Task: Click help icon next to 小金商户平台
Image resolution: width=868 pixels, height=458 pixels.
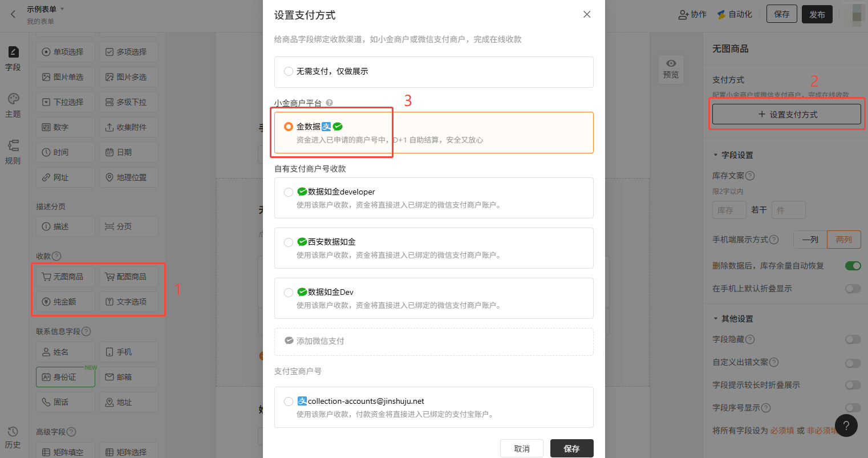Action: (x=330, y=103)
